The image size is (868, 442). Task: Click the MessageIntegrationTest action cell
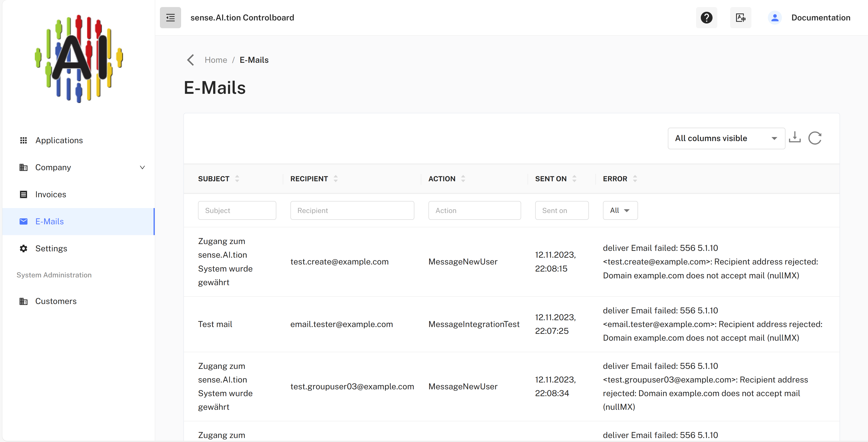[474, 324]
